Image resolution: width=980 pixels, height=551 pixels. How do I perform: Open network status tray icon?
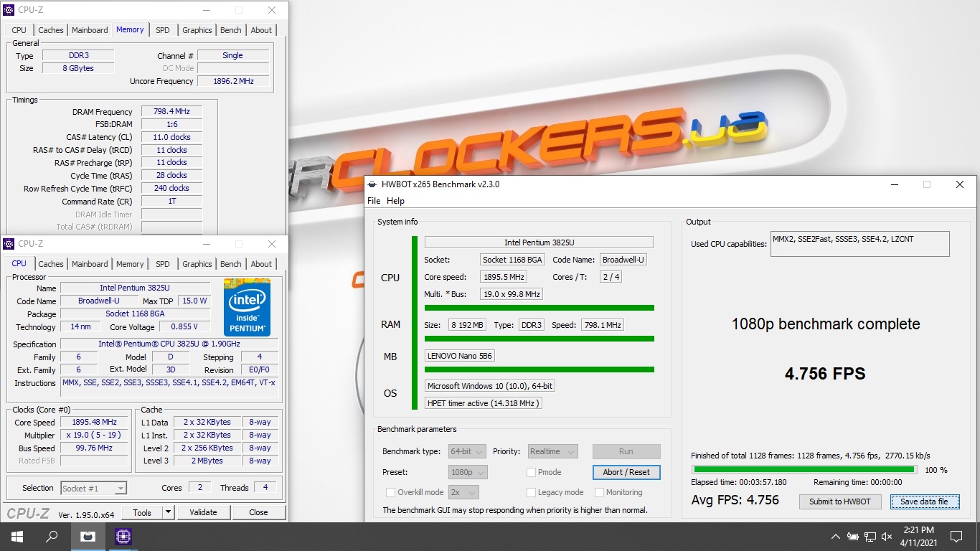coord(870,537)
